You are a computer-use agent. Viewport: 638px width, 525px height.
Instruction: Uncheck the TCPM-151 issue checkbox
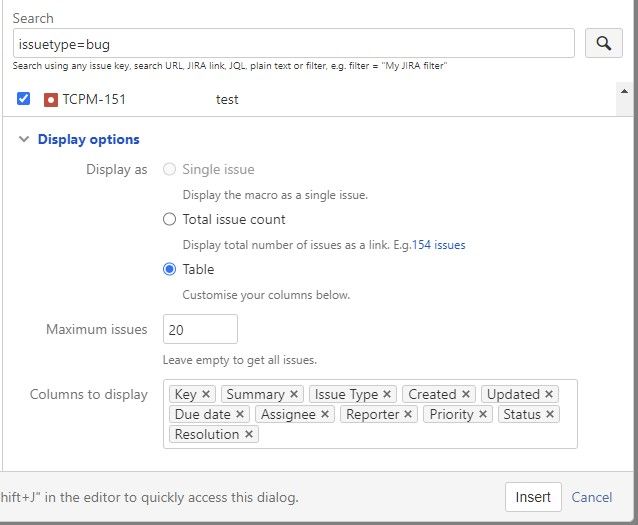pos(23,98)
